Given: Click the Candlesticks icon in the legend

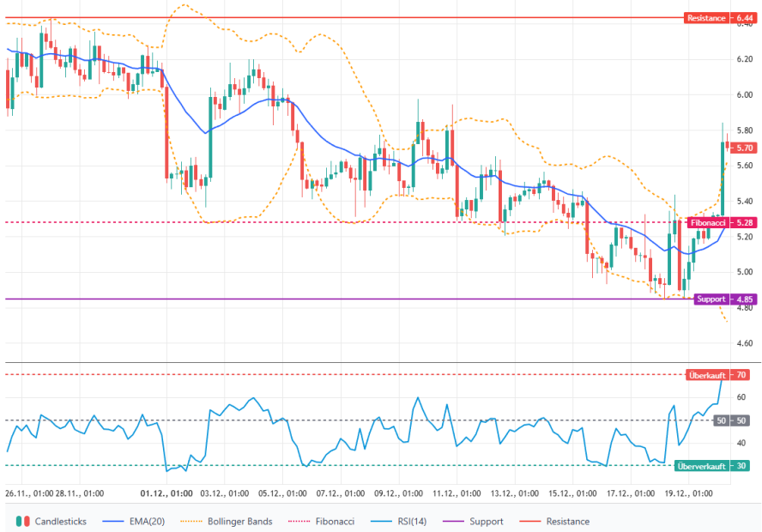Looking at the screenshot, I should [23, 521].
